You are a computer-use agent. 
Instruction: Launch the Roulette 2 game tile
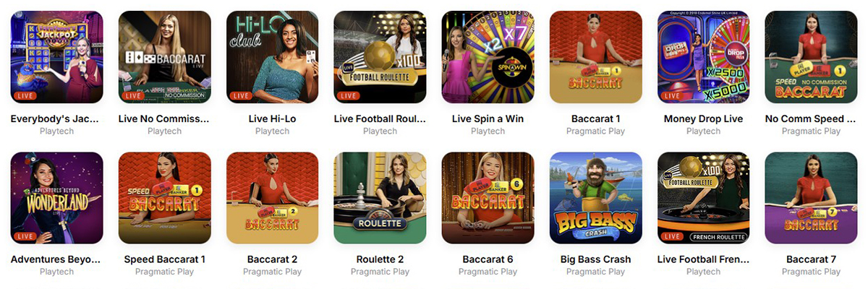(380, 198)
